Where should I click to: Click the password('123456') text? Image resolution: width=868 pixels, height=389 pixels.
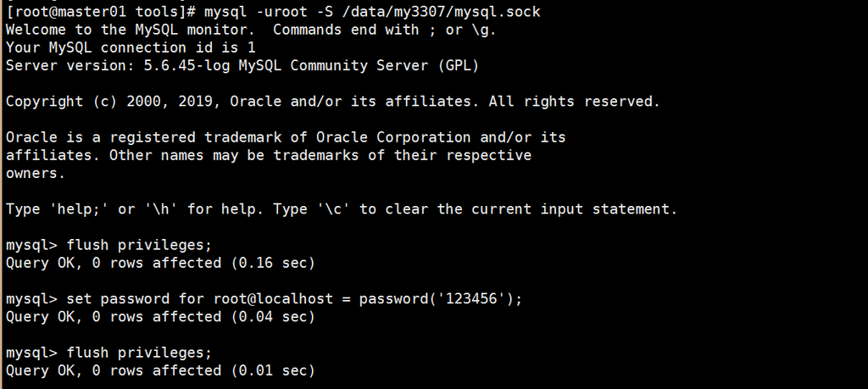point(441,298)
